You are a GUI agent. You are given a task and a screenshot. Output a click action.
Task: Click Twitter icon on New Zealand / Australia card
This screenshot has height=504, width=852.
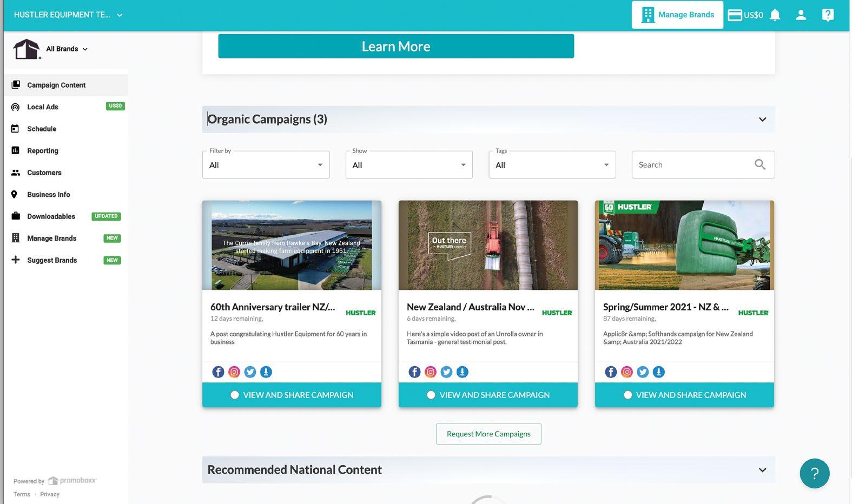[446, 372]
